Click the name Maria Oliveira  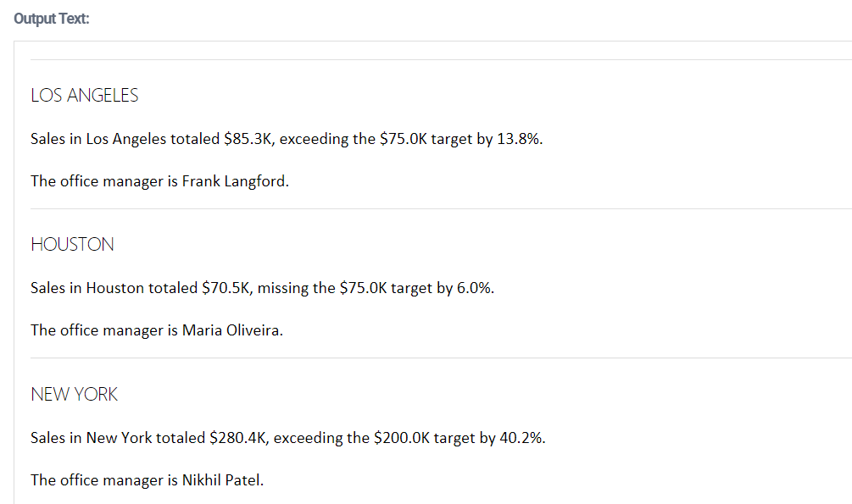pos(231,330)
